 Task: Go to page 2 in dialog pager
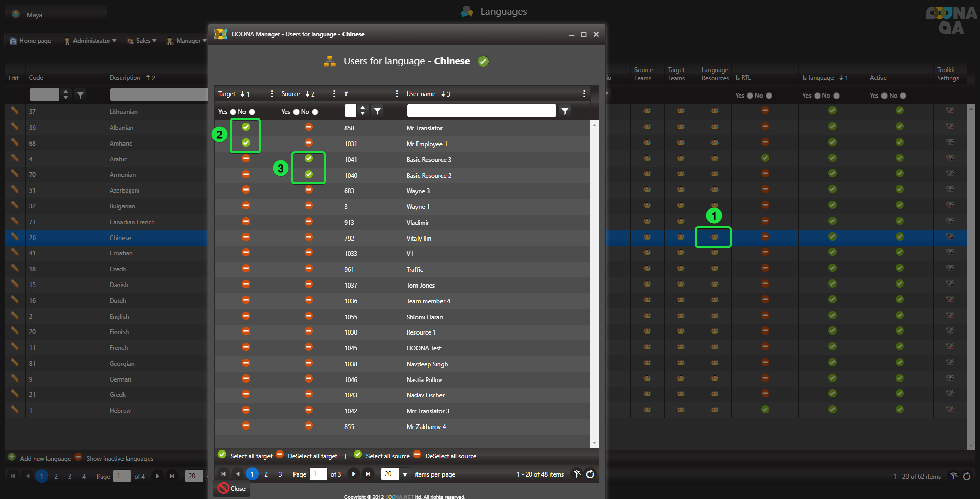(266, 474)
